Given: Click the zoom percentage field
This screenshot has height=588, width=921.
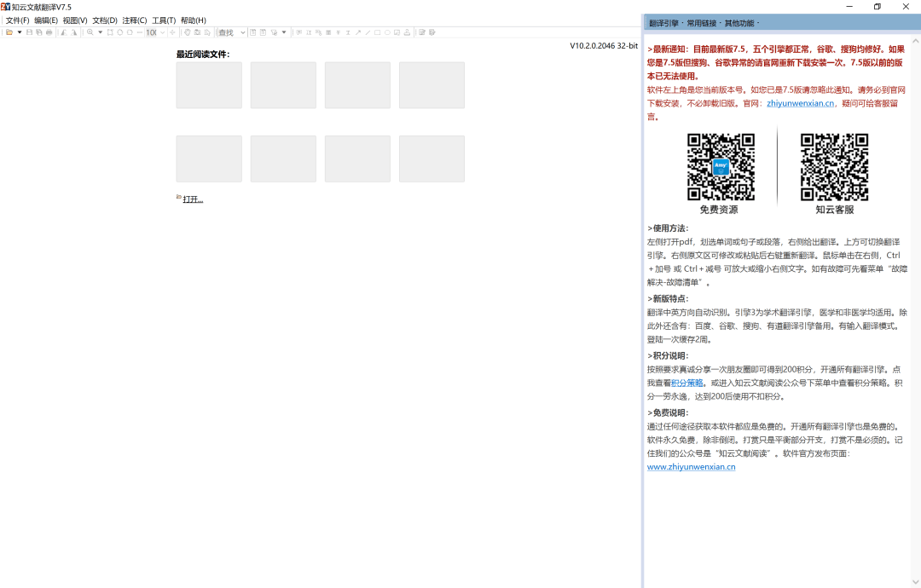Looking at the screenshot, I should tap(152, 32).
